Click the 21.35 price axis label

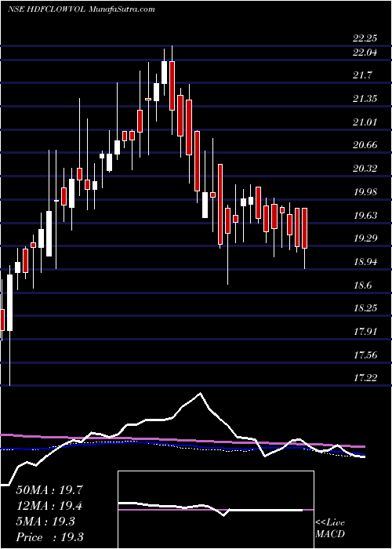point(365,99)
